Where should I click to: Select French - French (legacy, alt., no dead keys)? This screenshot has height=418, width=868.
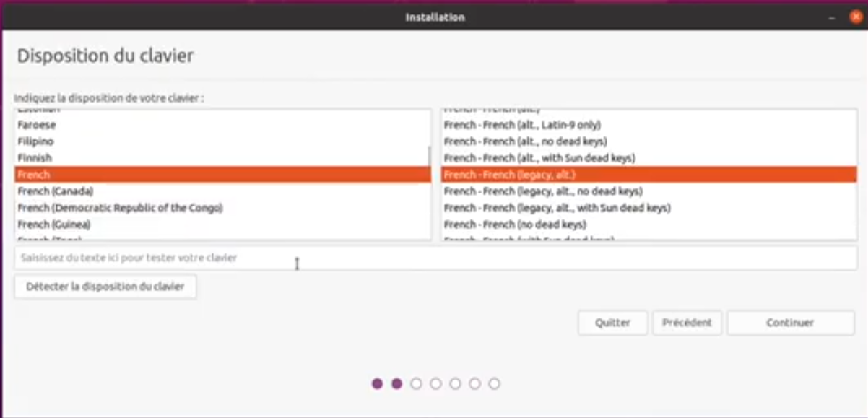(x=648, y=191)
